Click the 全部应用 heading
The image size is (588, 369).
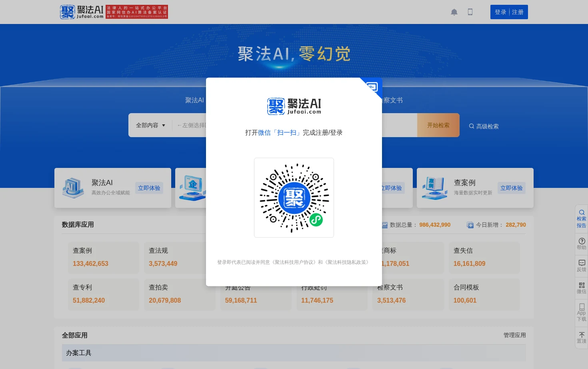[x=74, y=335]
